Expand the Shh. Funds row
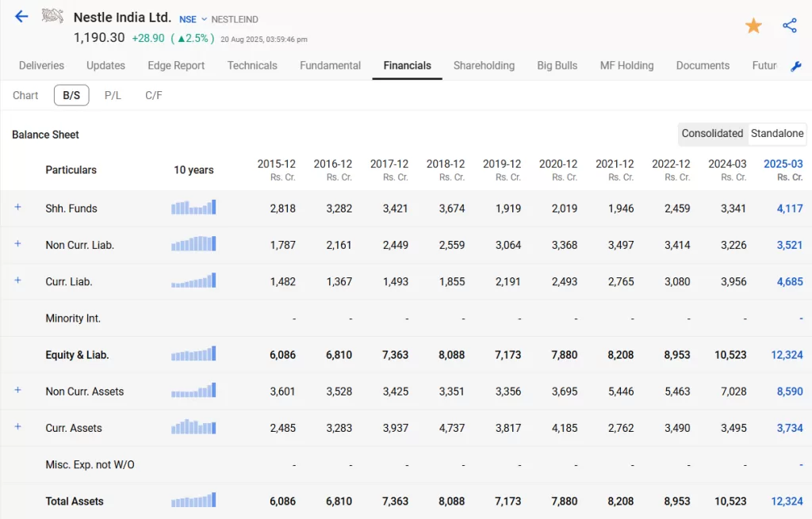 (x=17, y=207)
